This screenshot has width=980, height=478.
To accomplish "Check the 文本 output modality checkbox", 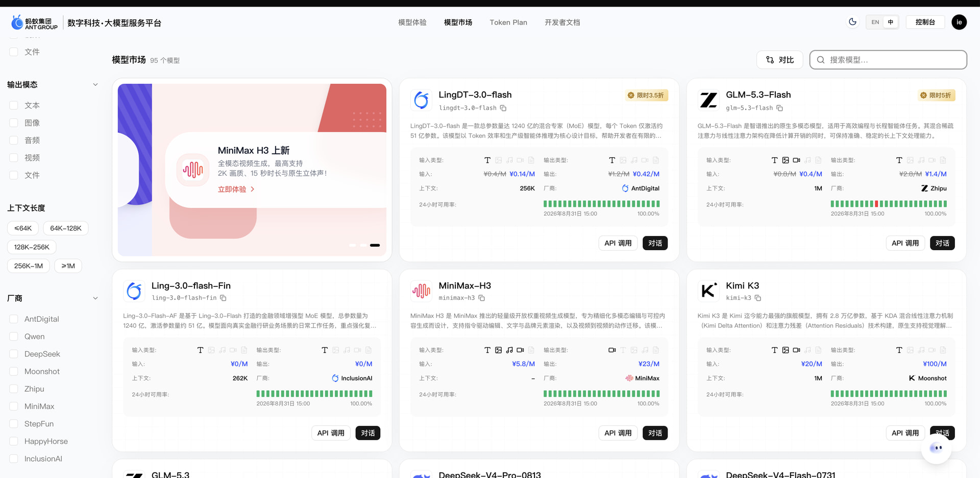I will point(14,106).
